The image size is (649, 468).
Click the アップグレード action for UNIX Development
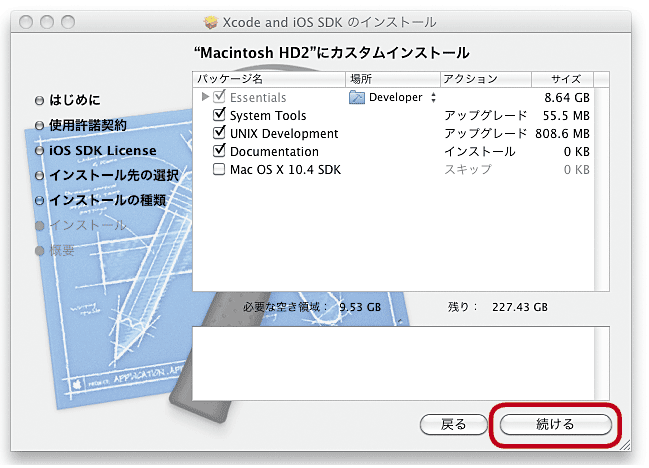coord(486,133)
